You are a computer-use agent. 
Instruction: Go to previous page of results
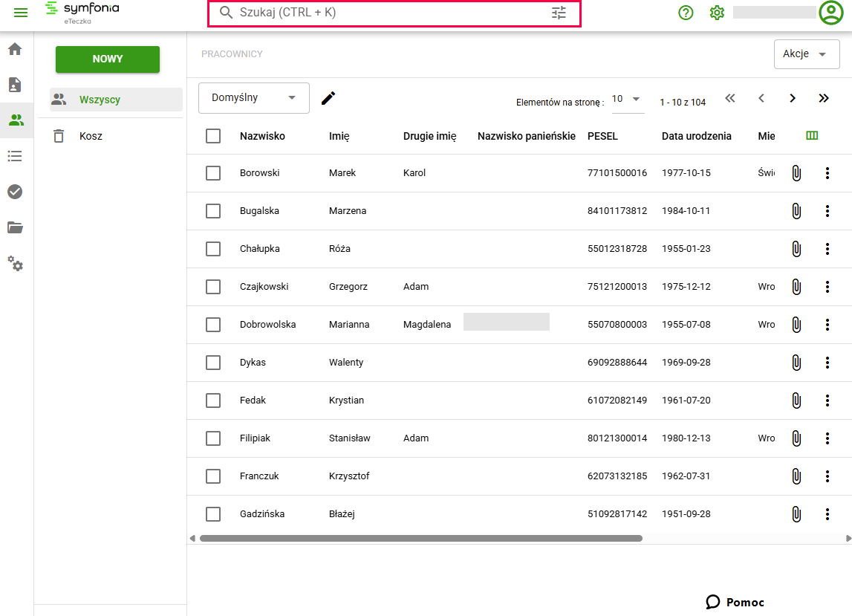point(761,98)
